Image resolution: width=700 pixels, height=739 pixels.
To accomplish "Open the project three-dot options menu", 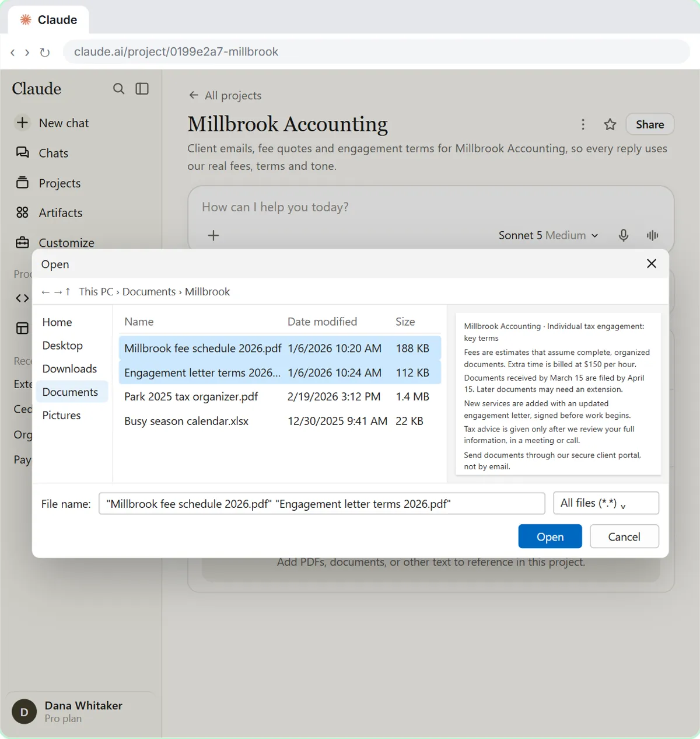I will click(x=583, y=124).
